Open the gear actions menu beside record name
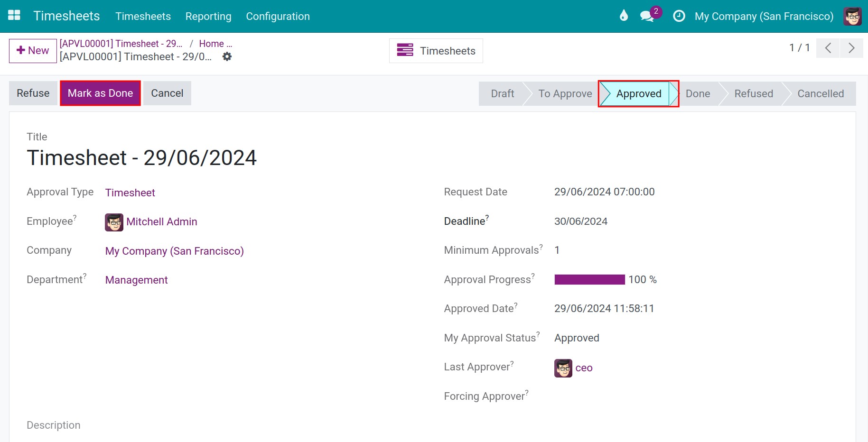 [x=227, y=57]
